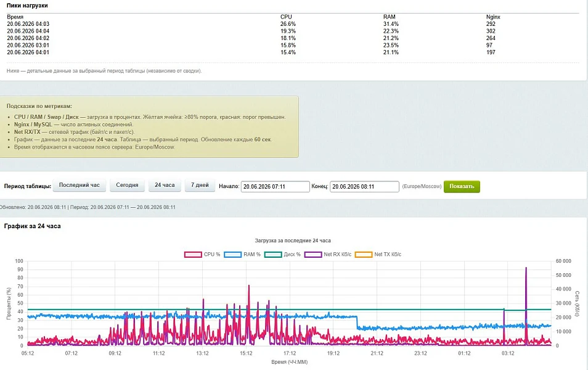Select row time '20.06.2026 03:01'
The height and width of the screenshot is (370, 588).
(x=28, y=46)
